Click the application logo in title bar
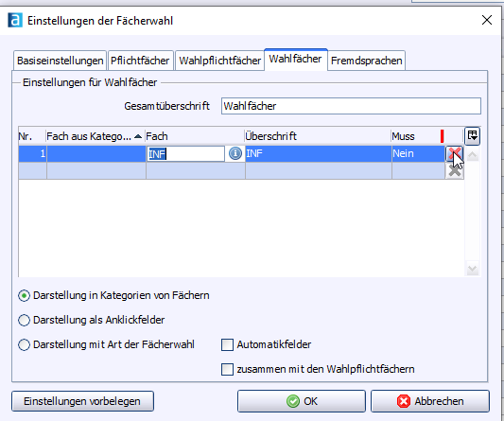This screenshot has height=421, width=504. click(x=15, y=20)
